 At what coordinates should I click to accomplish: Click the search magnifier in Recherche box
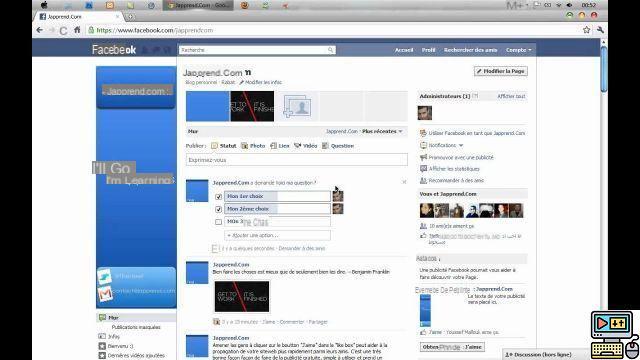point(330,50)
